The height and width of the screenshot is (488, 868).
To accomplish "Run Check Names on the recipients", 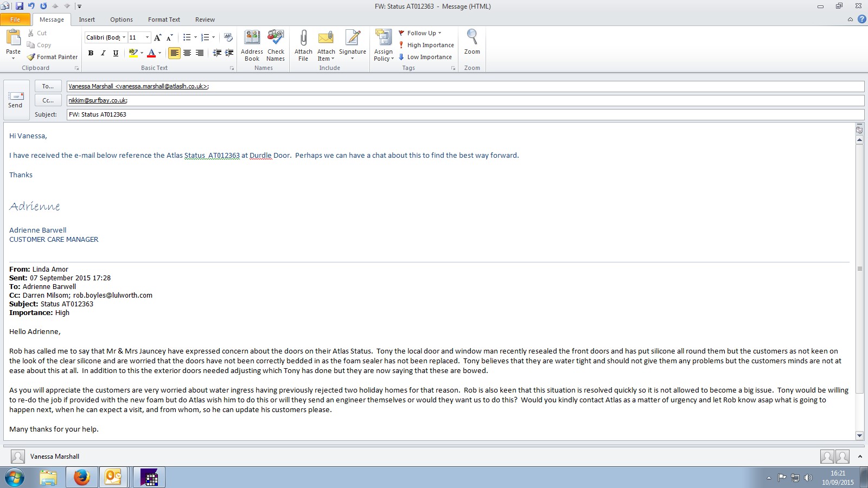I will (x=276, y=46).
